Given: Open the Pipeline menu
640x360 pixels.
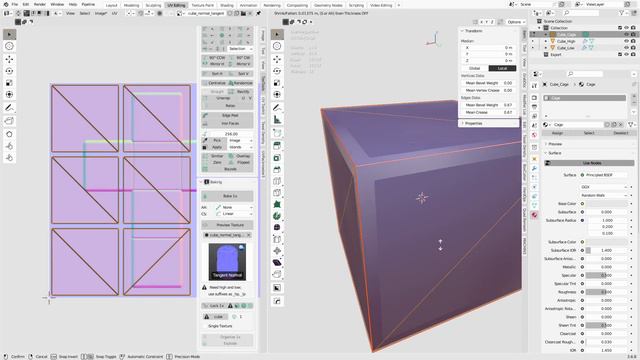Looking at the screenshot, I should (x=88, y=4).
